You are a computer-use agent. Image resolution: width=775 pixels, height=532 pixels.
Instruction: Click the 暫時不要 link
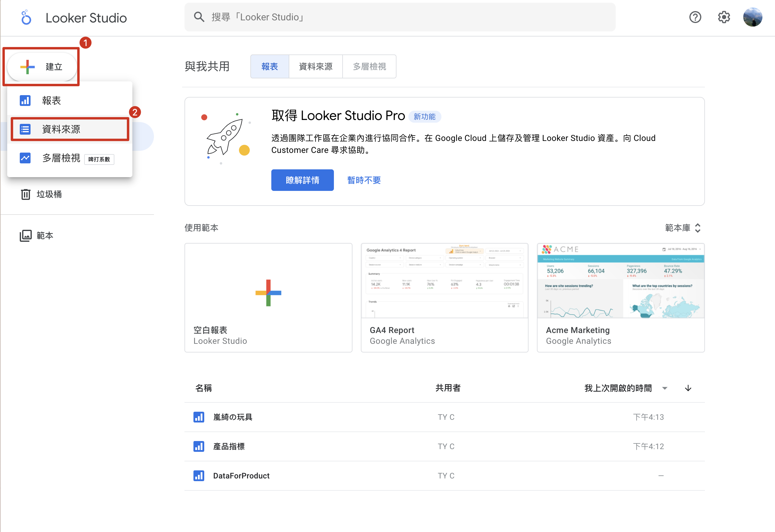click(x=364, y=180)
